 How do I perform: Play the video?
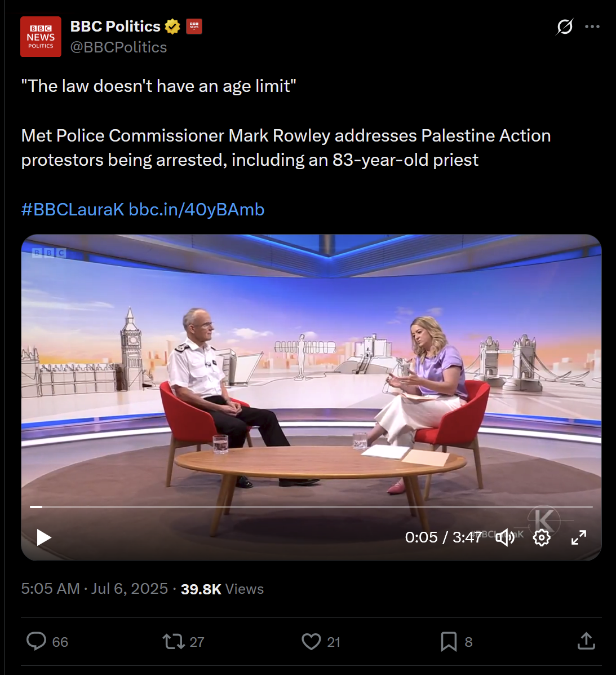[43, 537]
